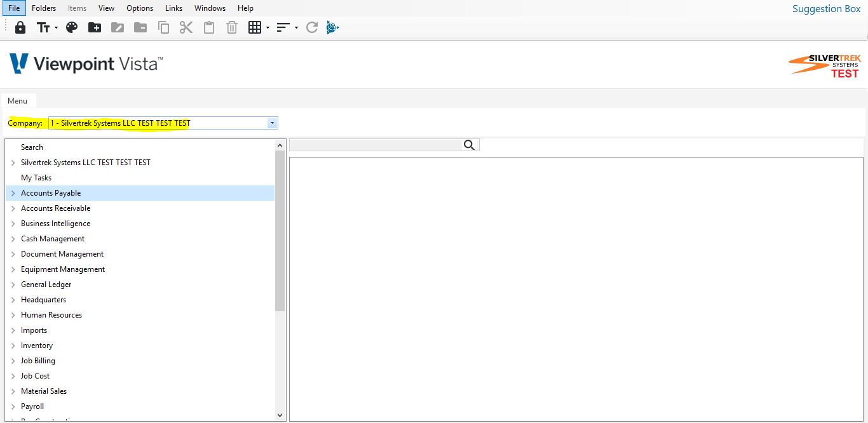Click the scissors cut icon
Screen dimensions: 868x423
[186, 27]
